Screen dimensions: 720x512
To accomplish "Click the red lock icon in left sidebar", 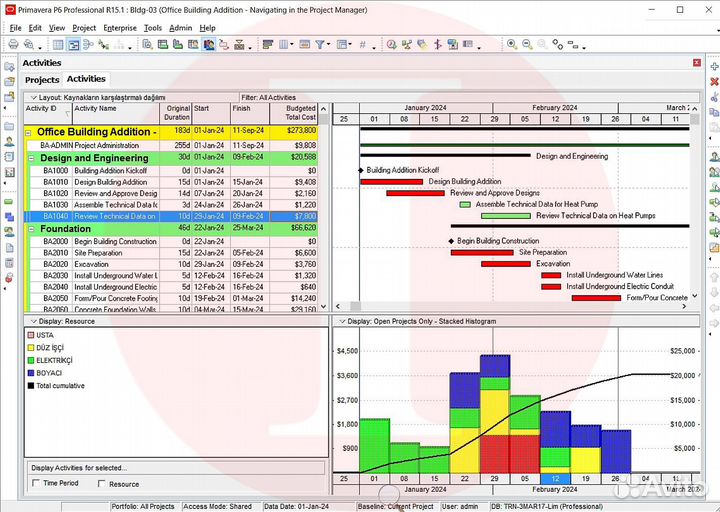I will click(9, 278).
